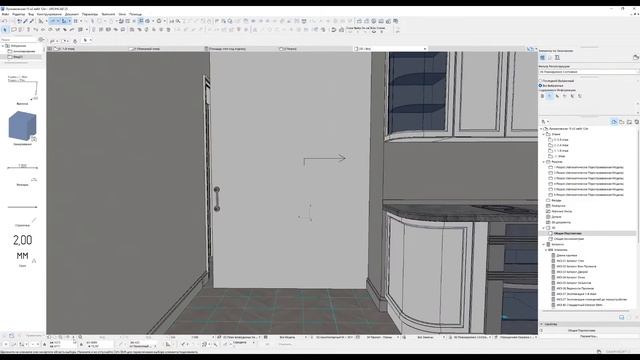Viewport: 640px width, 360px height.
Task: Open the Конструирование menu
Action: point(49,14)
